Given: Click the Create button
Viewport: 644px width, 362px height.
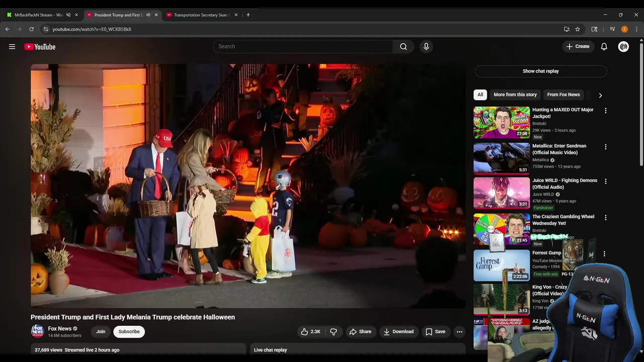Looking at the screenshot, I should tap(578, 46).
